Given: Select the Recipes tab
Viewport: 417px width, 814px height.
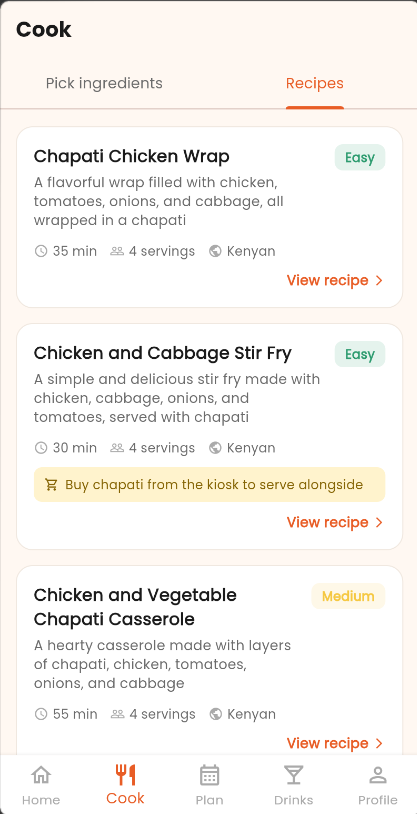Looking at the screenshot, I should pyautogui.click(x=315, y=83).
